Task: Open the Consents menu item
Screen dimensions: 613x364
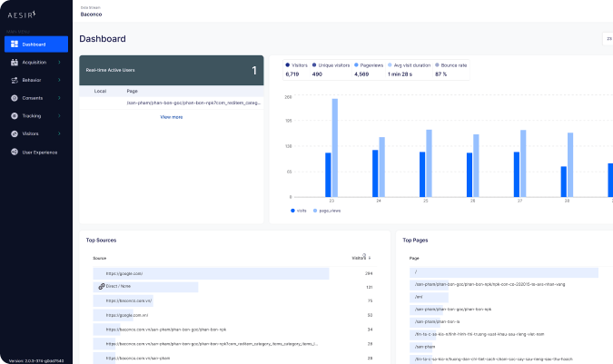Action: (33, 98)
